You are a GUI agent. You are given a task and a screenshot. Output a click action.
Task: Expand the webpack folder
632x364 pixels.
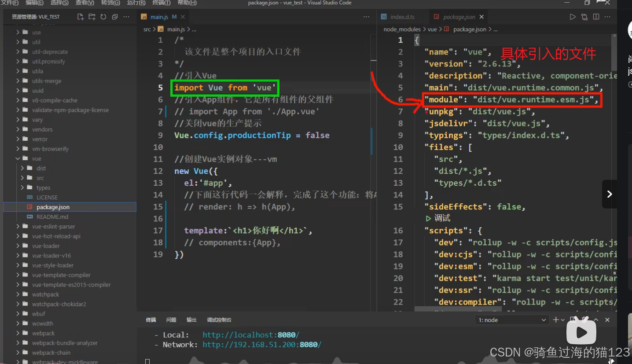point(18,333)
